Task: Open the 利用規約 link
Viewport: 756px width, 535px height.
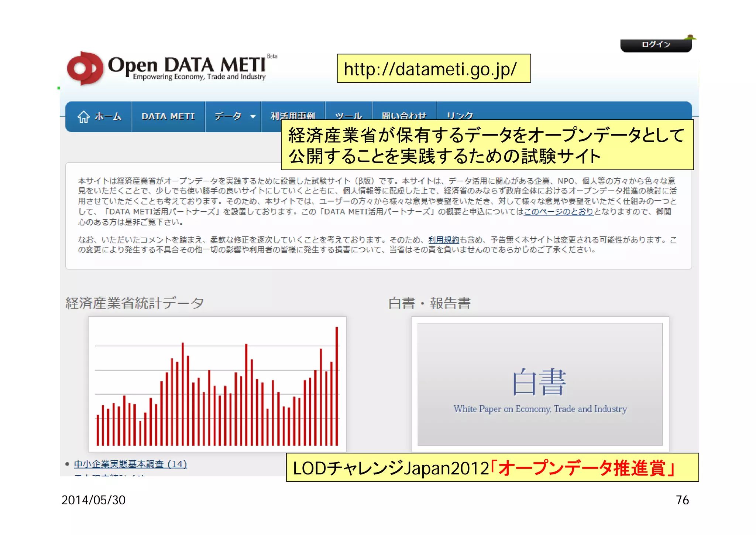Action: tap(444, 240)
